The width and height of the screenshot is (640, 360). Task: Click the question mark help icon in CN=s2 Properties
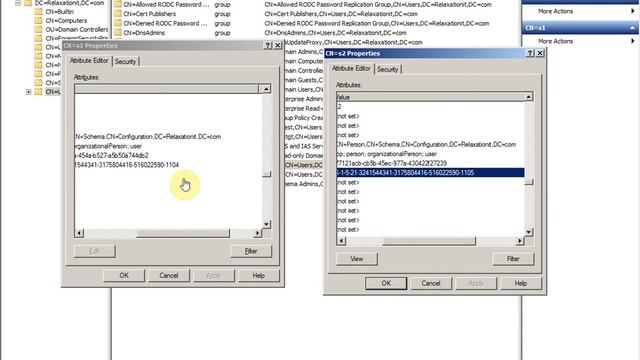pos(530,53)
